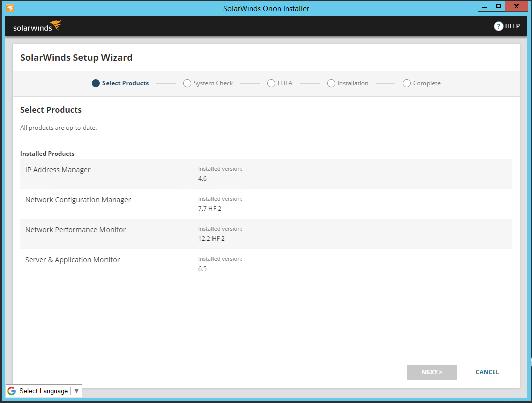The image size is (532, 403).
Task: Click the Google logo icon beside Select Language
Action: [x=11, y=391]
